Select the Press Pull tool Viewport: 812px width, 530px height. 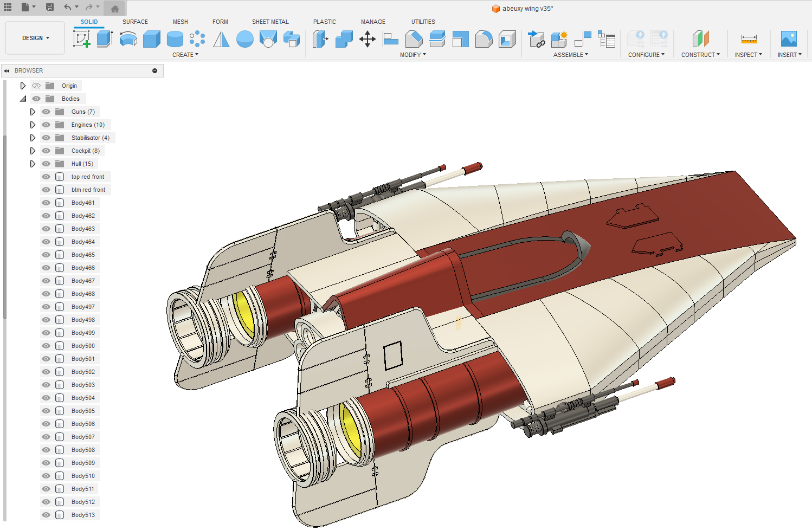320,39
